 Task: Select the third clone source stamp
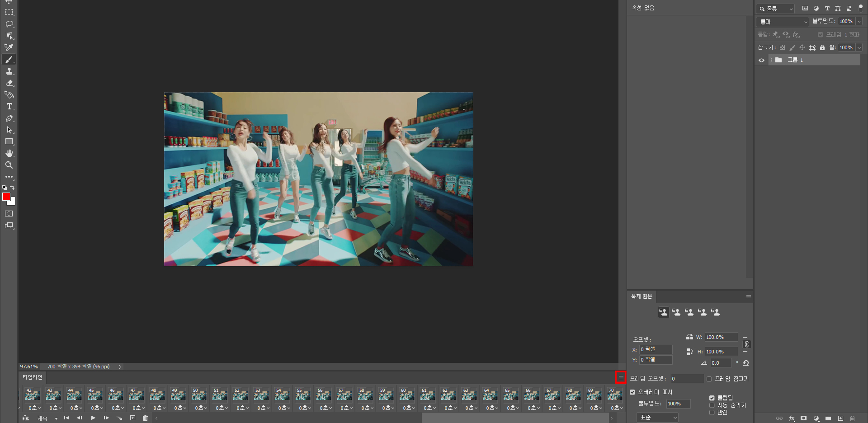(689, 312)
